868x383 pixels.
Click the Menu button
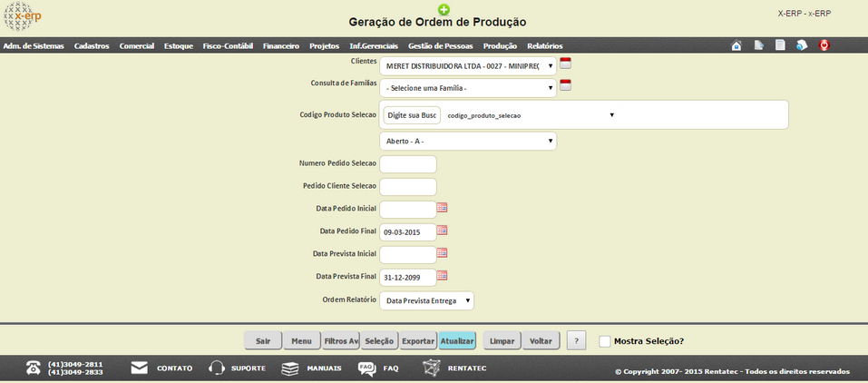pos(302,341)
